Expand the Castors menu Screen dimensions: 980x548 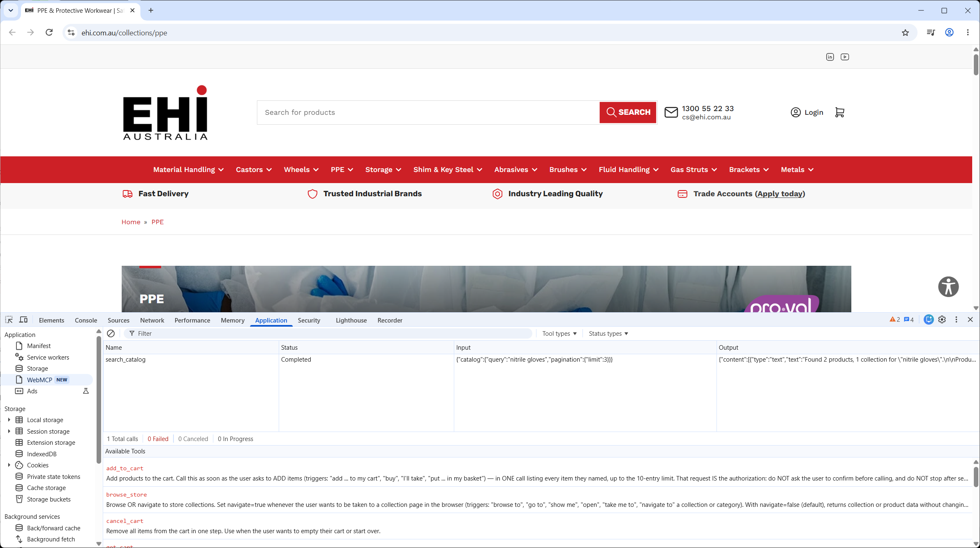coord(254,170)
